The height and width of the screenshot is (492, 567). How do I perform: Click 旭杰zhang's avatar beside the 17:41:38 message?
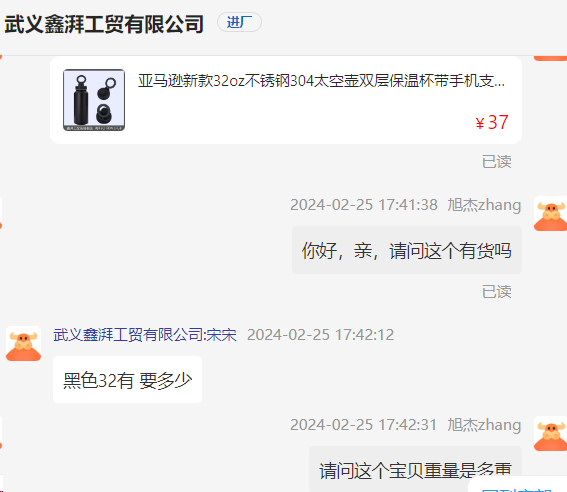pyautogui.click(x=550, y=214)
